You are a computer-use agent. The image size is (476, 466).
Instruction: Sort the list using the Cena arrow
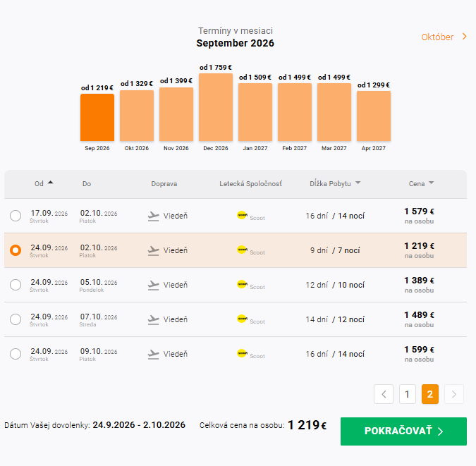coord(431,183)
